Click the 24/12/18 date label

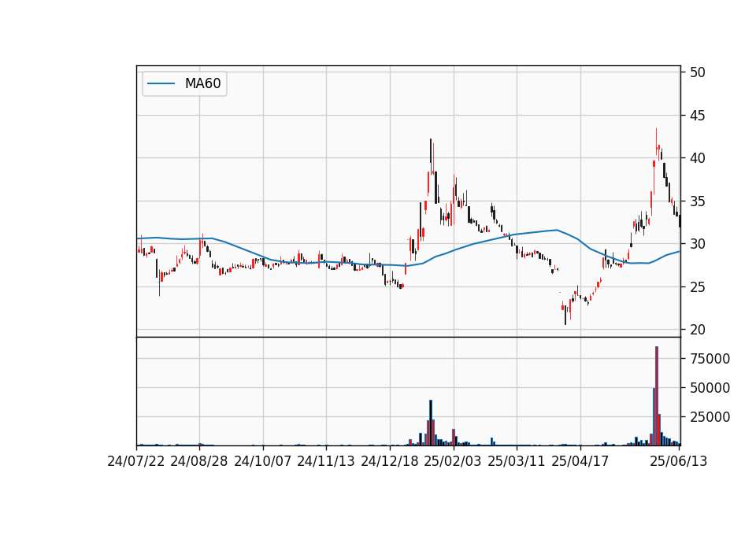click(390, 461)
